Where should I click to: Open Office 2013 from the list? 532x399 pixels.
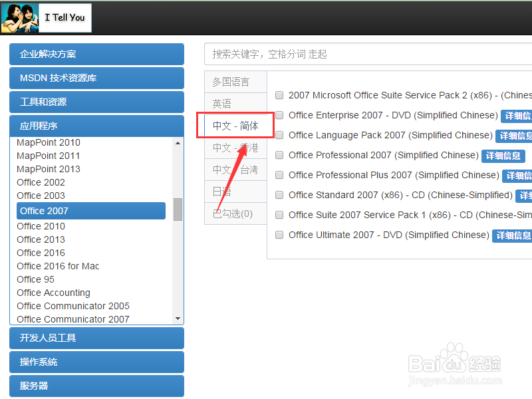pyautogui.click(x=41, y=239)
